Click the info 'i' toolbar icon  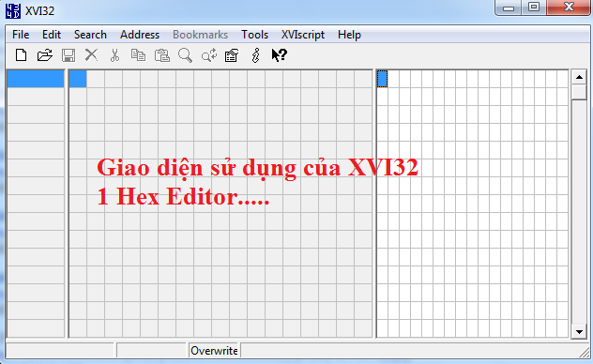255,55
